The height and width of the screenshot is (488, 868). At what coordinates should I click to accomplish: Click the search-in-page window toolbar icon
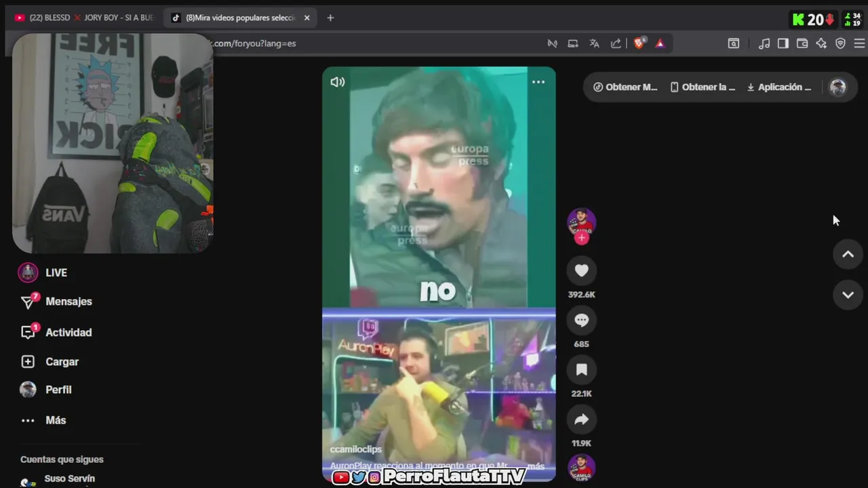734,43
